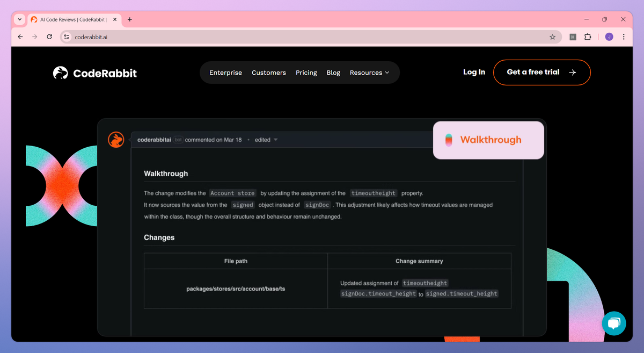The image size is (644, 353).
Task: Open the Customers menu item
Action: click(269, 73)
